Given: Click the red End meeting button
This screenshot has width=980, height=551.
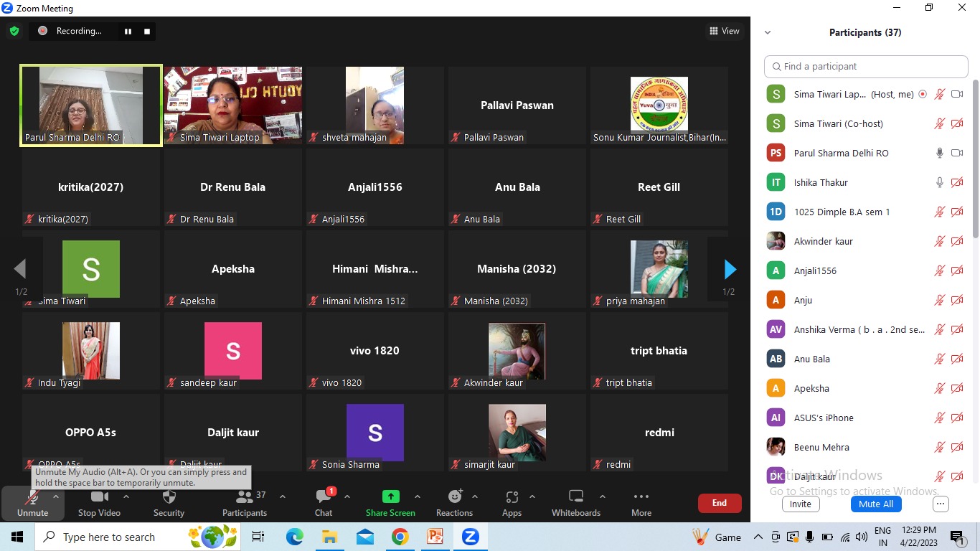Looking at the screenshot, I should tap(720, 503).
